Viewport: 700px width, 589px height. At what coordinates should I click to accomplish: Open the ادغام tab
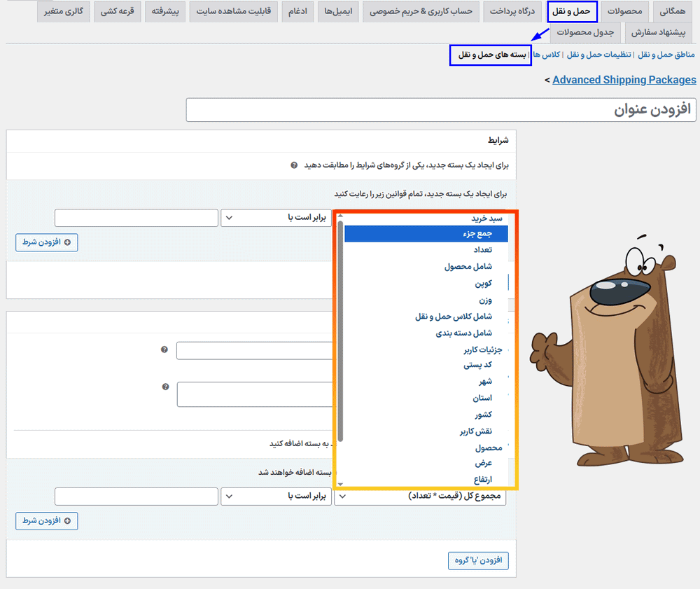(297, 11)
